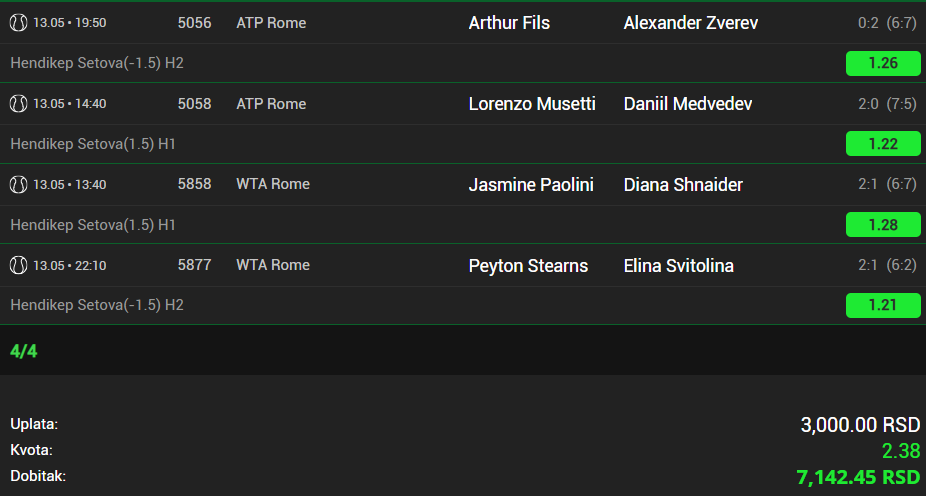Select the 1.26 odds button
The height and width of the screenshot is (496, 926).
click(883, 63)
